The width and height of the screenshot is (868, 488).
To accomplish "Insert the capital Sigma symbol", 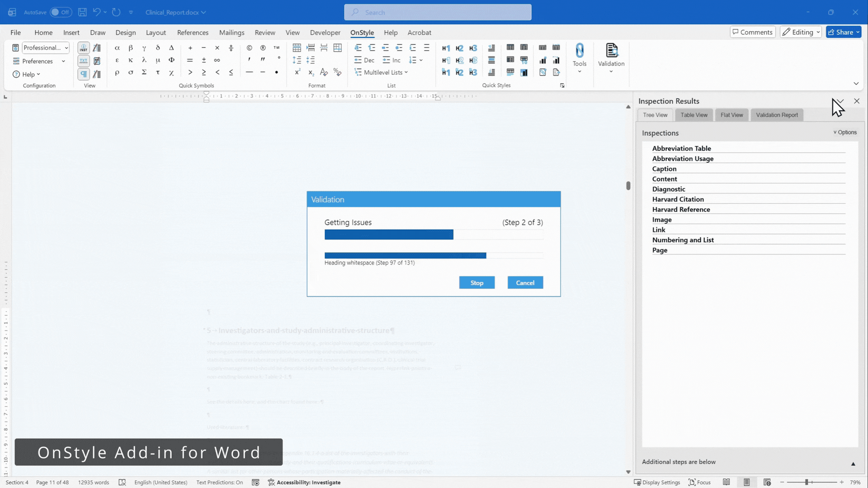I will point(144,72).
